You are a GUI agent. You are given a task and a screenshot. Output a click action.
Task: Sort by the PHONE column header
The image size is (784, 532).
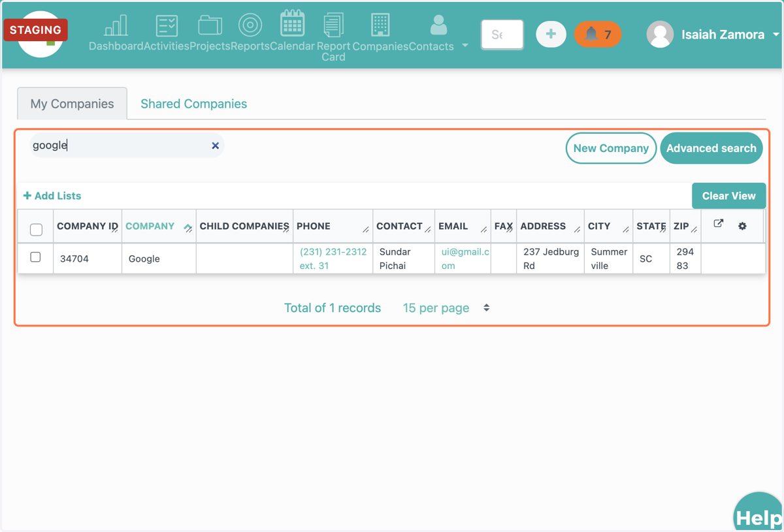point(333,226)
